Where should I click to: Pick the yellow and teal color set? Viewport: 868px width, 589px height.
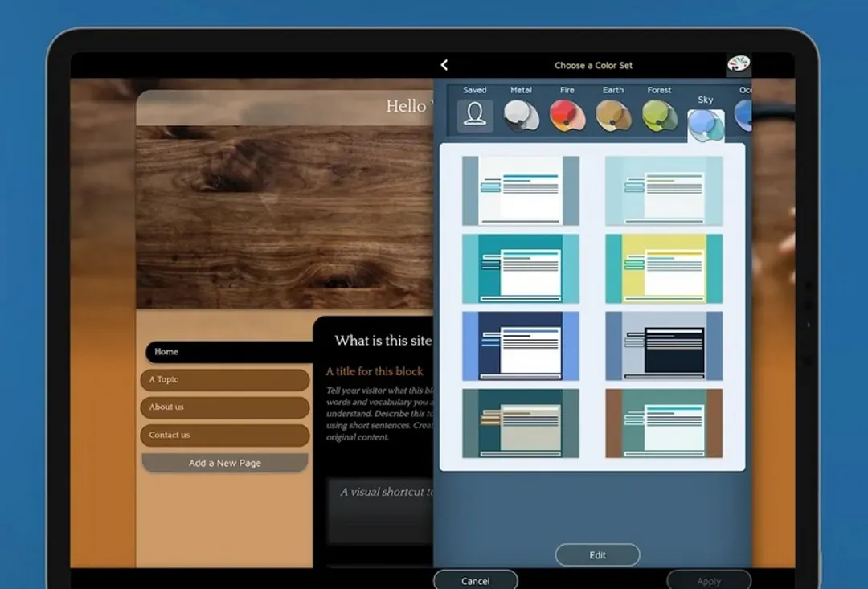pyautogui.click(x=664, y=268)
